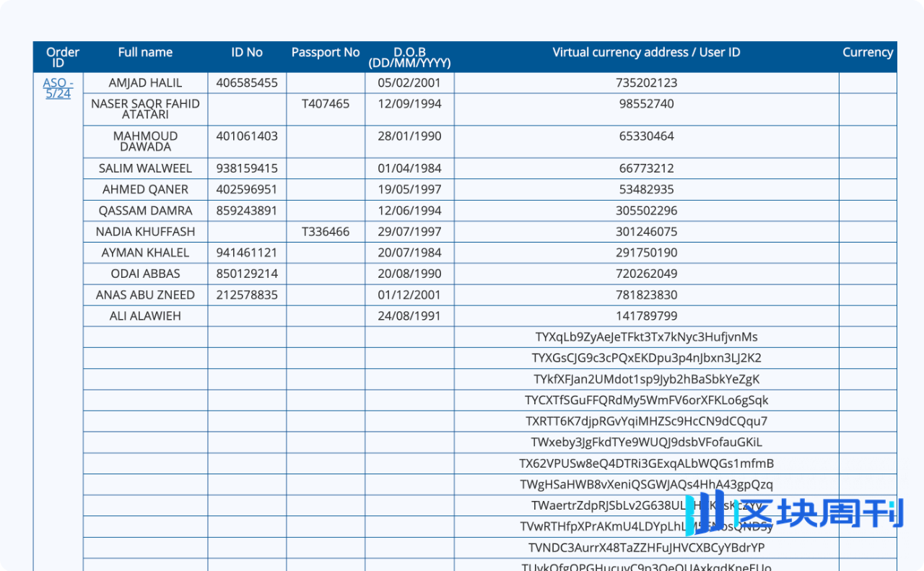Select the name SALIM WALWEEL

coord(145,168)
